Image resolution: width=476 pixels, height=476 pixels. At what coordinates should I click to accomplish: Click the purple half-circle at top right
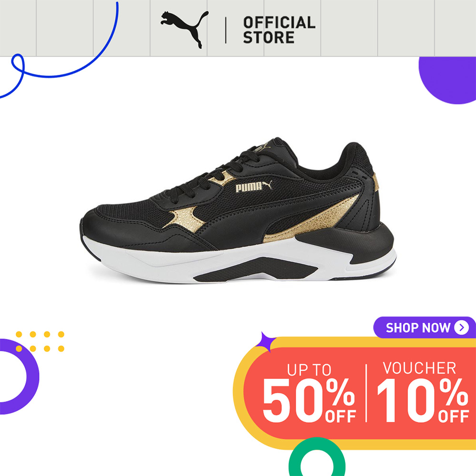click(448, 80)
